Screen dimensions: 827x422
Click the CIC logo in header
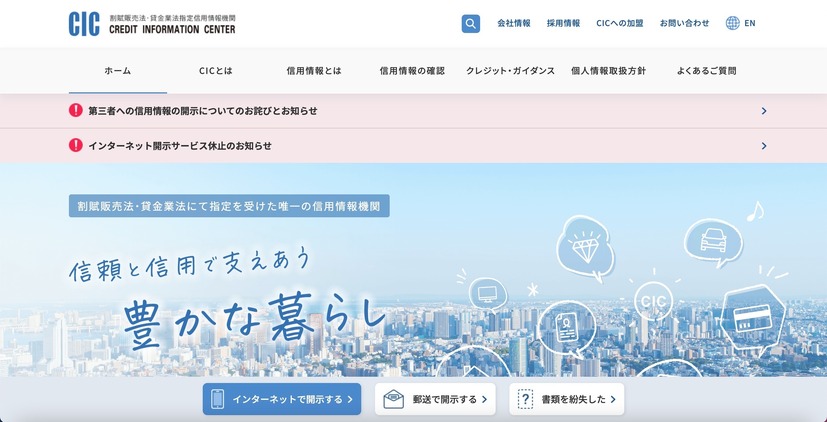84,24
